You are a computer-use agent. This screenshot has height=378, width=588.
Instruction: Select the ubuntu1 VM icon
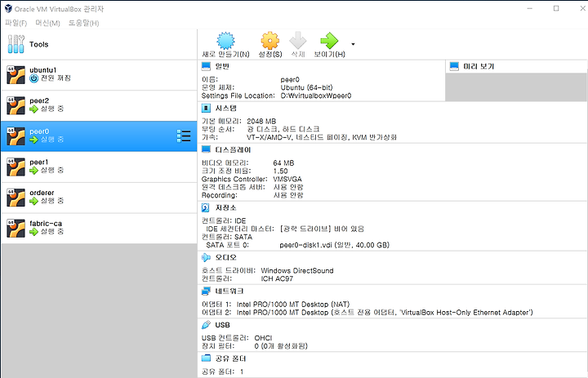click(x=16, y=74)
